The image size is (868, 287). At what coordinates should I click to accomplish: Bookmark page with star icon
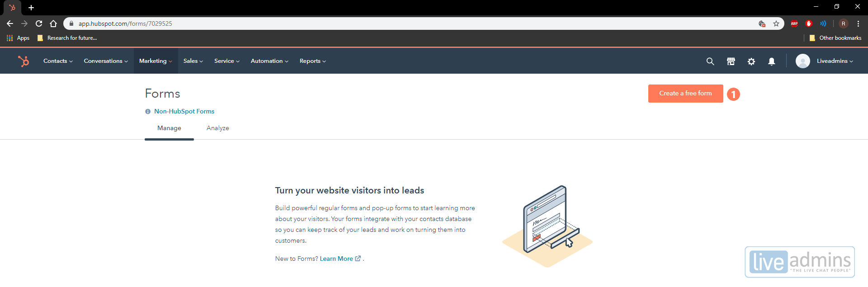point(776,24)
